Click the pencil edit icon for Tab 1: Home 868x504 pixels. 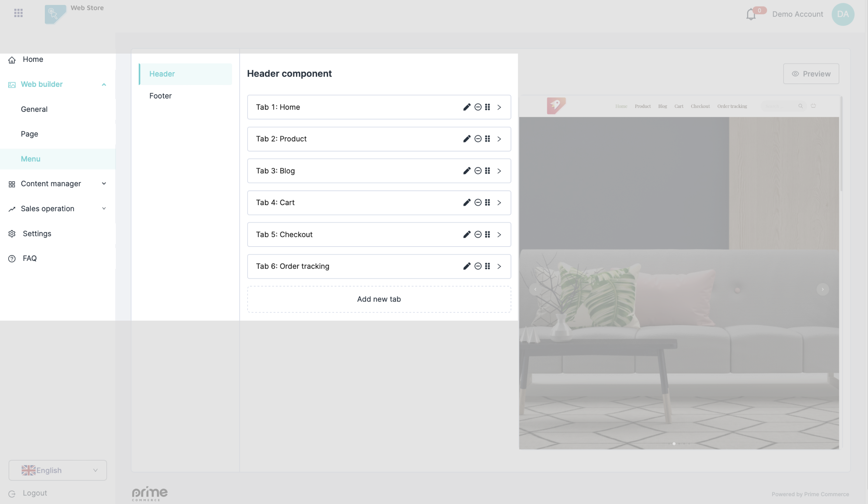click(467, 107)
